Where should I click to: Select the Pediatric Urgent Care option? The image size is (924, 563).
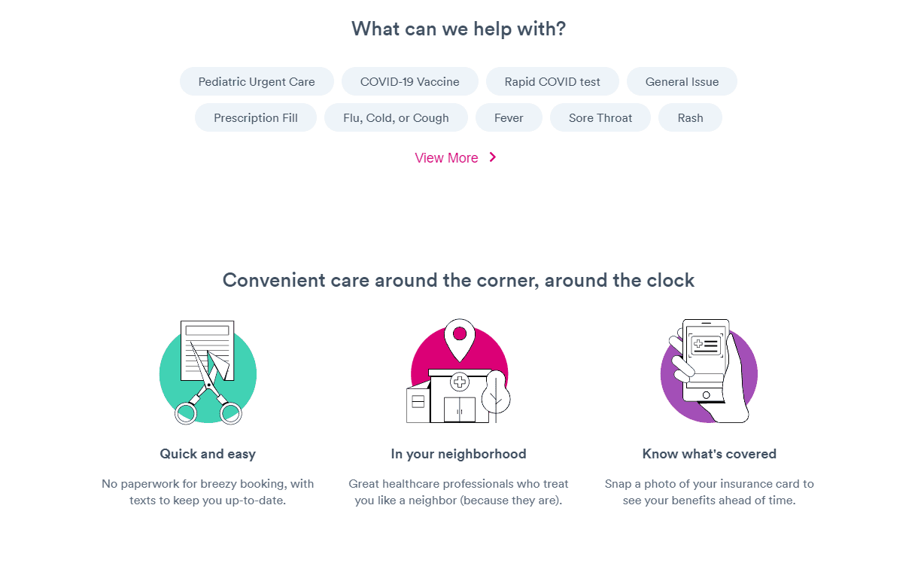point(257,82)
